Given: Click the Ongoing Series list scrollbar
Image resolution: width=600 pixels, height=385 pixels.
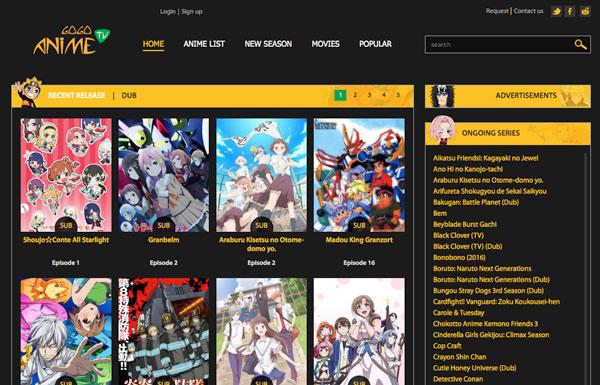Looking at the screenshot, I should 585,268.
